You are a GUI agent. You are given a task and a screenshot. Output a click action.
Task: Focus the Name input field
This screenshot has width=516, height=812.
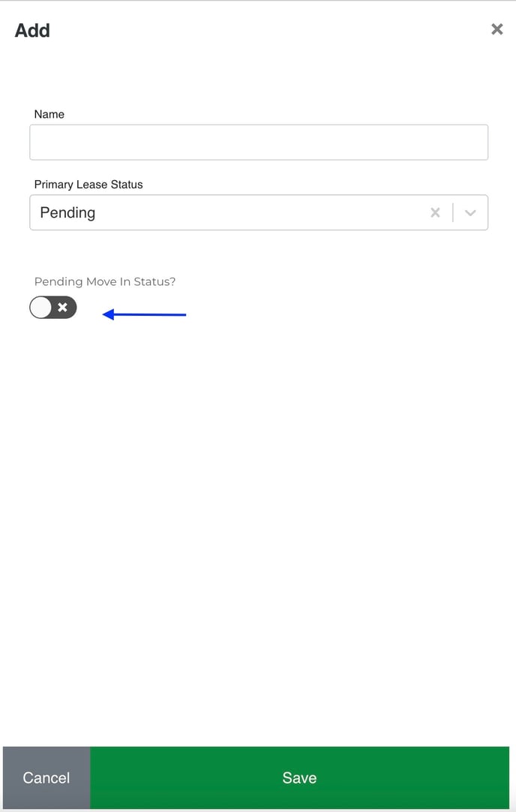point(259,143)
